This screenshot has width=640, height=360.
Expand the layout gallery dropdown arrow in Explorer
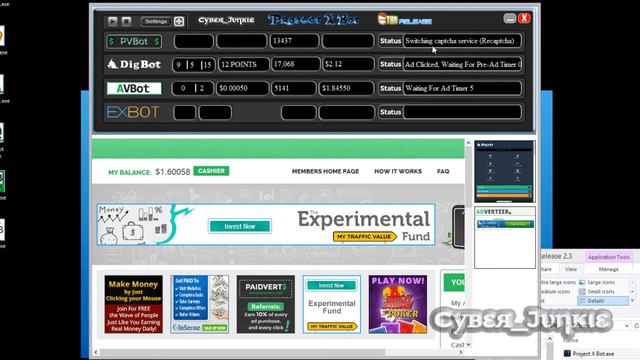[x=633, y=301]
